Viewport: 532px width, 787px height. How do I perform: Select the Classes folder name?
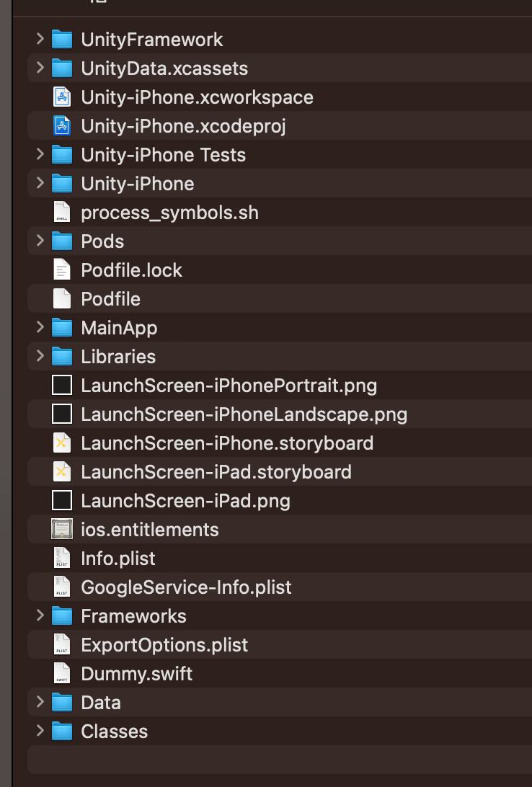(x=115, y=732)
